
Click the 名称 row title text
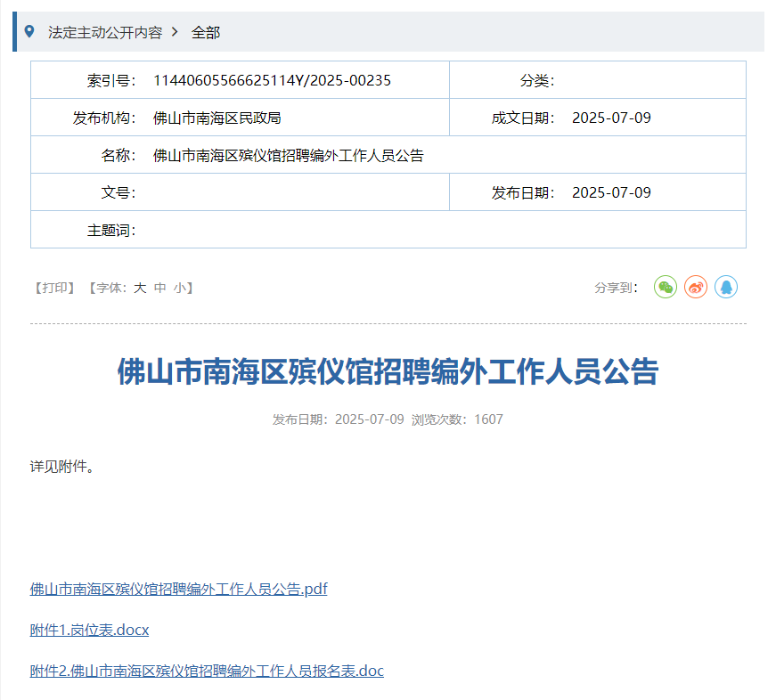289,155
